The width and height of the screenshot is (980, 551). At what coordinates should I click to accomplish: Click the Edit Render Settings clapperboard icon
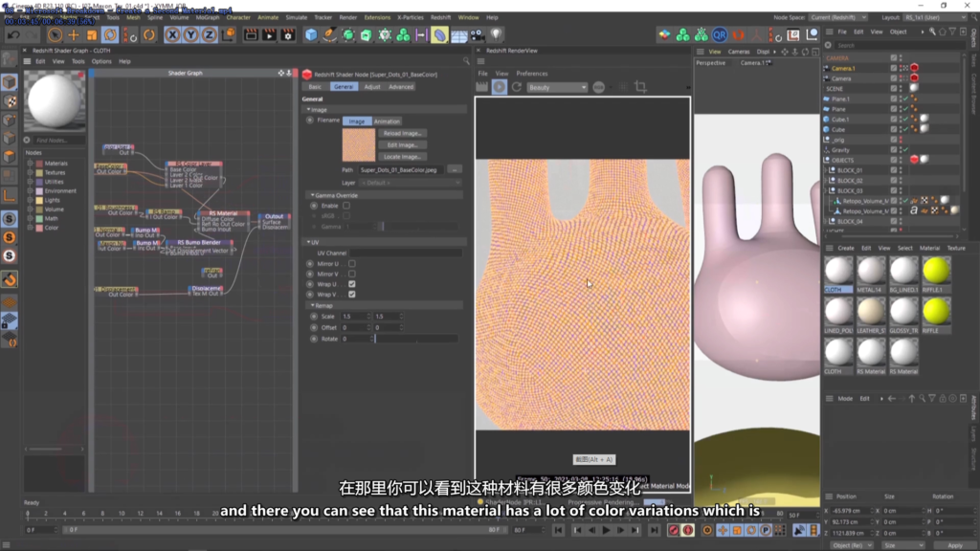click(x=289, y=34)
